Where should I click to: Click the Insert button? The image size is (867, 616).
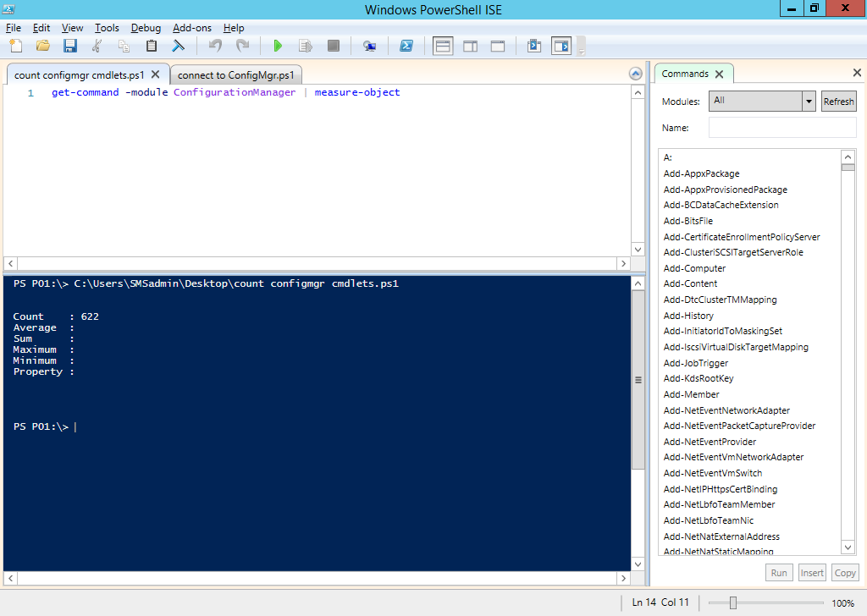point(812,573)
